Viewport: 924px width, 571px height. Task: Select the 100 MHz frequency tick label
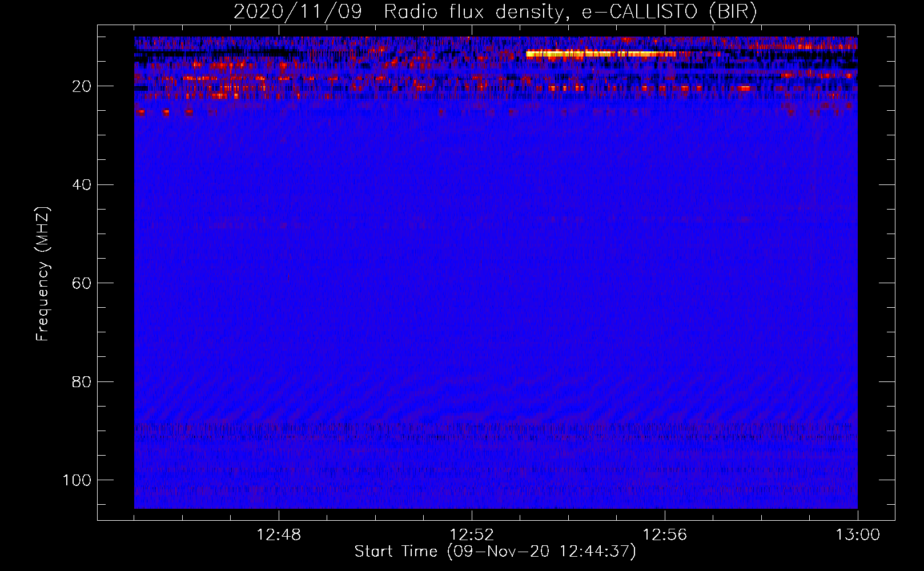[x=77, y=480]
